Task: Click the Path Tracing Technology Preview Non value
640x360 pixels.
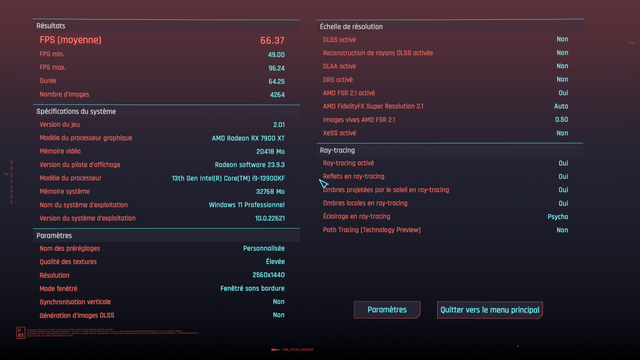Action: tap(562, 230)
